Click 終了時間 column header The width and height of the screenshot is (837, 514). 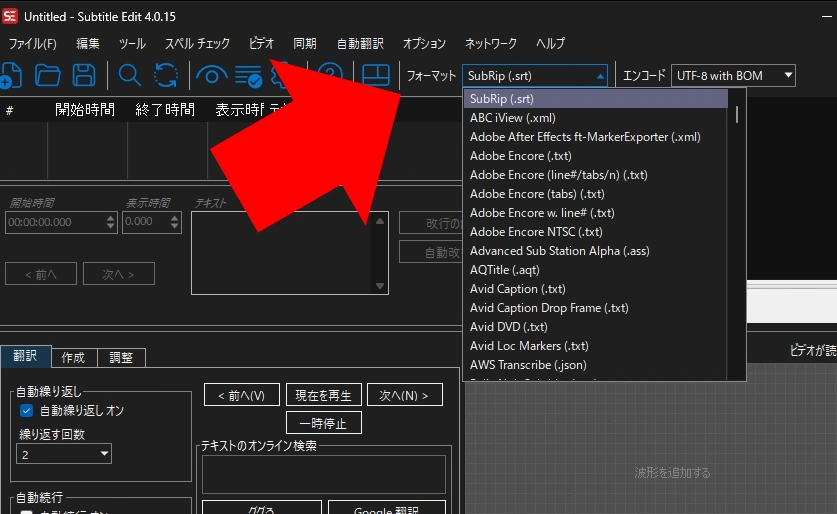(165, 110)
